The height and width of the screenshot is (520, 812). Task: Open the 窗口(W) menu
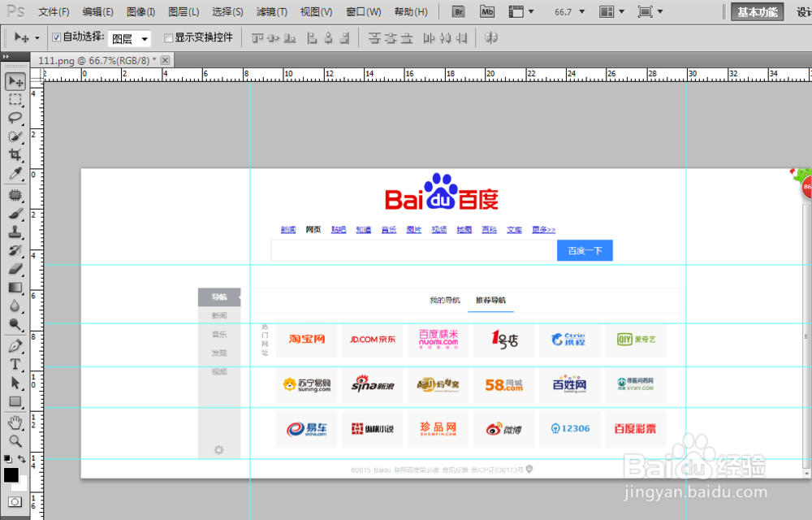363,11
